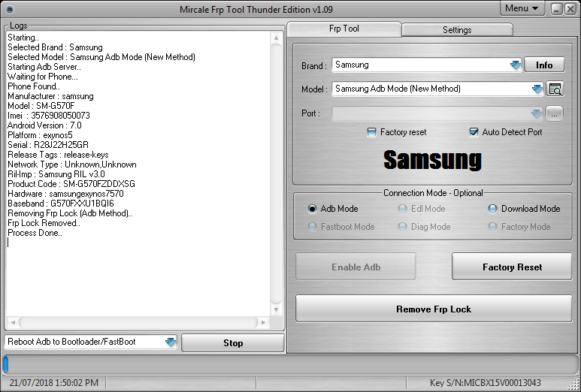Click the port browse ellipsis button
The width and height of the screenshot is (581, 392).
pyautogui.click(x=554, y=113)
